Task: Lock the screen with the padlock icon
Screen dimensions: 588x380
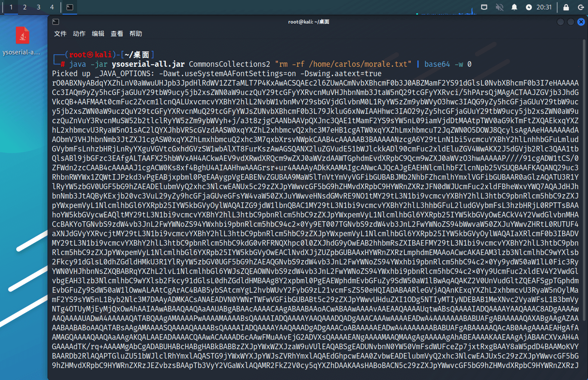Action: (x=566, y=7)
